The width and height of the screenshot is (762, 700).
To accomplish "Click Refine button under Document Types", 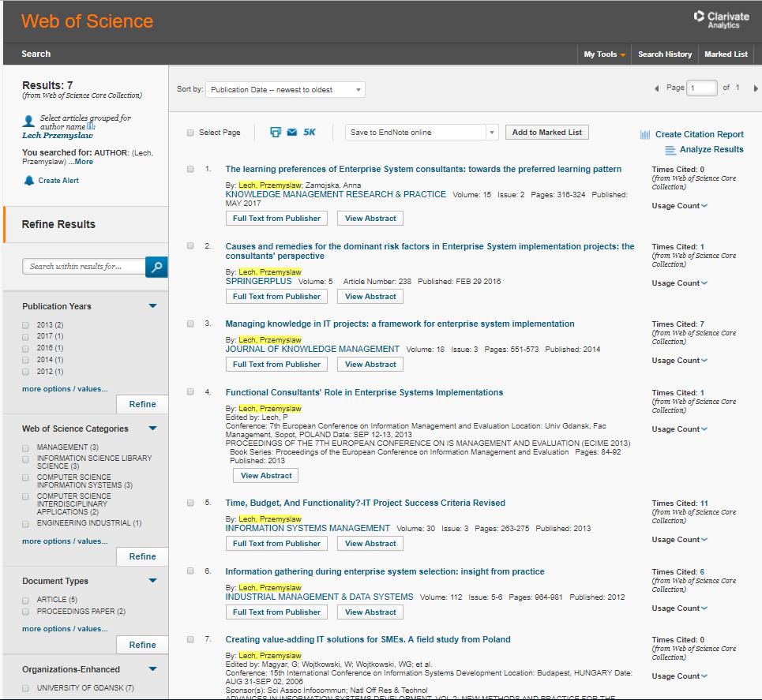I will [x=142, y=645].
